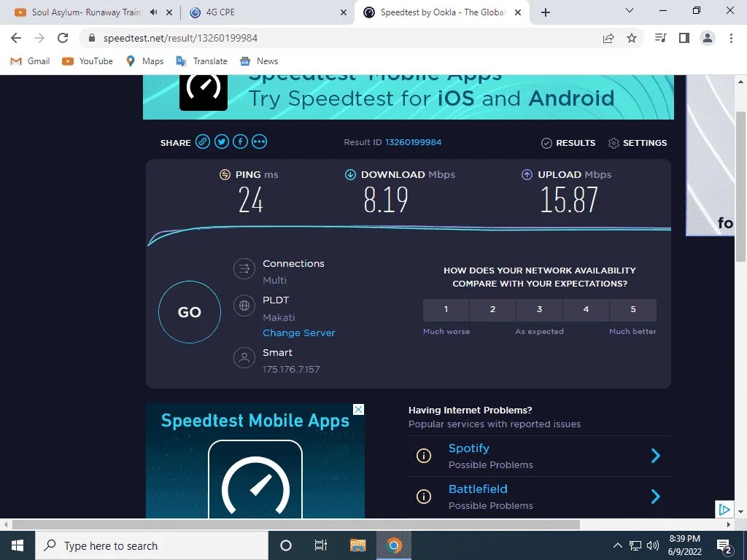
Task: Share this page icon in address bar
Action: coord(608,38)
